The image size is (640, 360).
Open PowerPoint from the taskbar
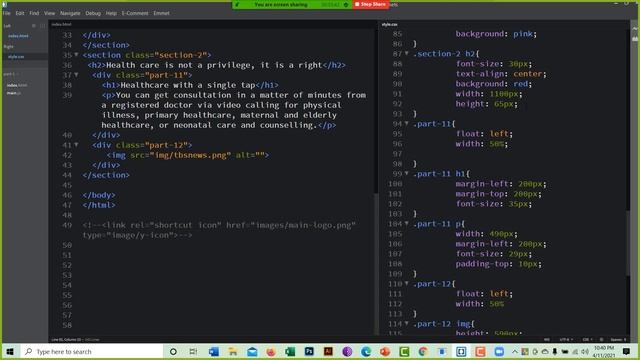385,351
